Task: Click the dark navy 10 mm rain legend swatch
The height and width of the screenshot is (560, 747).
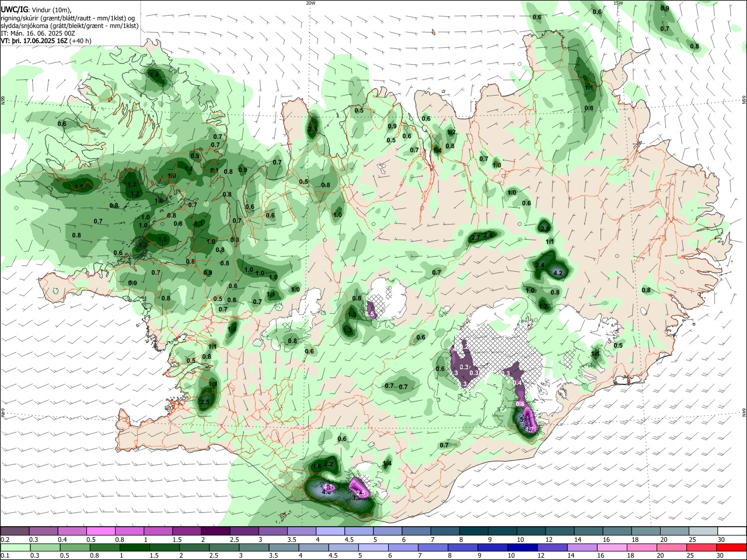Action: (x=521, y=548)
